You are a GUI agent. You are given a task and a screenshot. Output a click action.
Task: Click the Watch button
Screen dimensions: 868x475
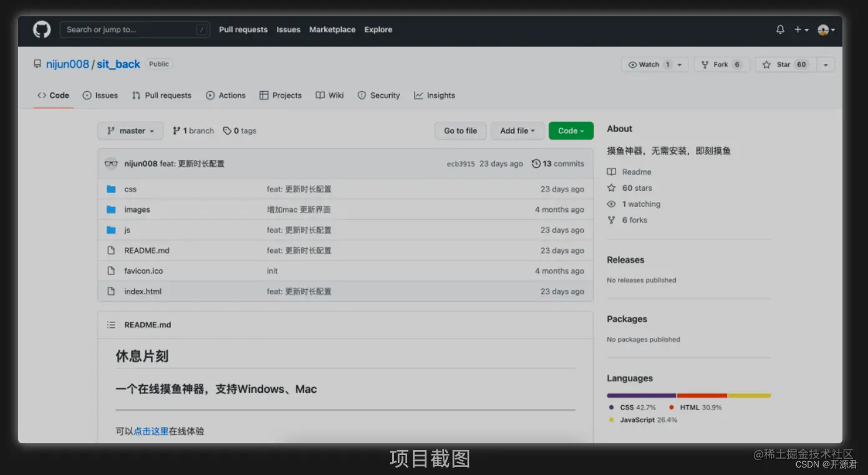click(x=649, y=64)
